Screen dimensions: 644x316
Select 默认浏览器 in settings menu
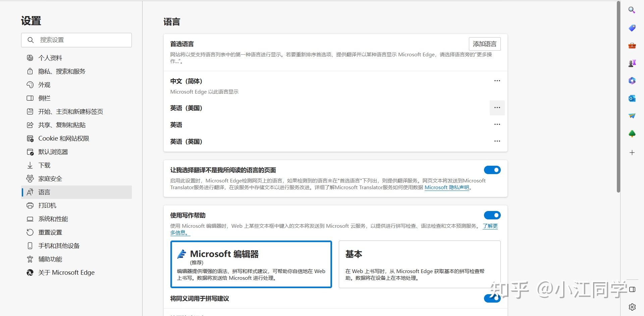tap(76, 152)
